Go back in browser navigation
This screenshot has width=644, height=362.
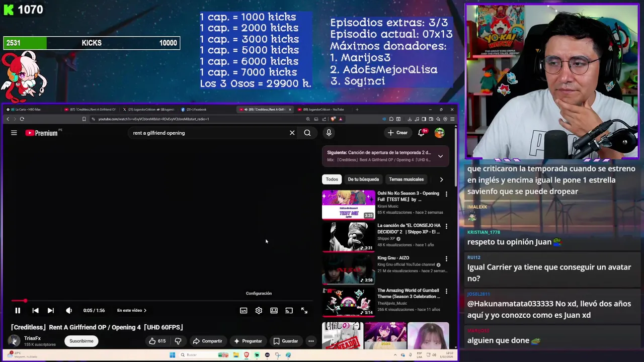click(8, 119)
